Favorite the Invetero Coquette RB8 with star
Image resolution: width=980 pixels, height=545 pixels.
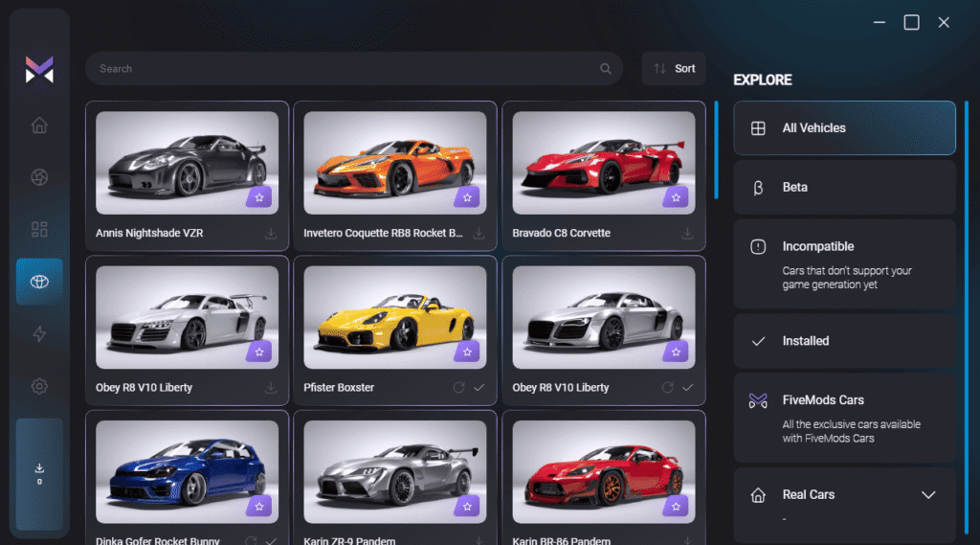click(x=467, y=197)
